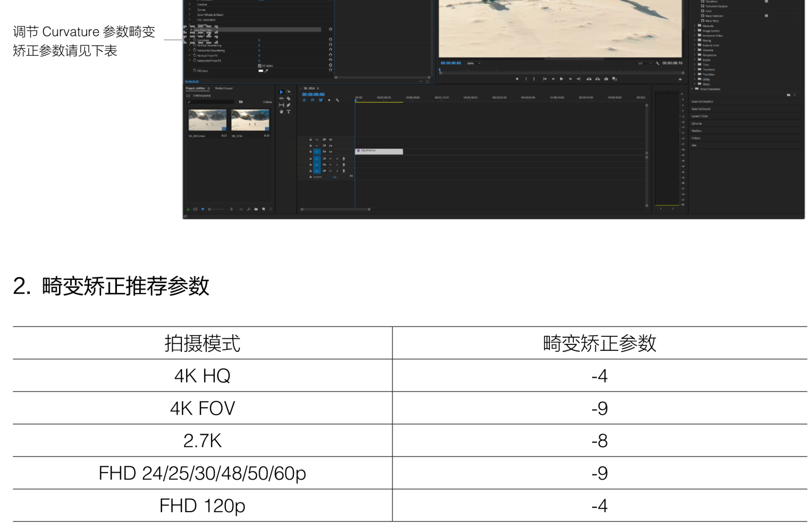Step forward one frame in Program Monitor
The width and height of the screenshot is (812, 529).
point(570,79)
